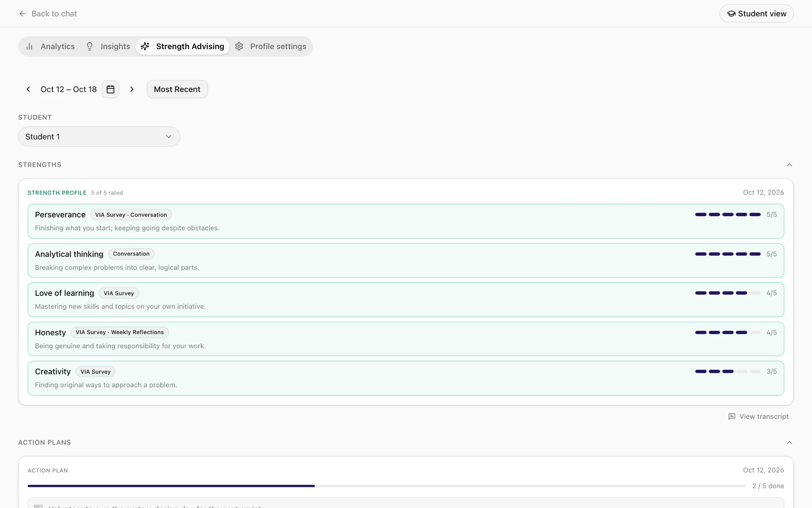The width and height of the screenshot is (812, 508).
Task: Open the Student 1 dropdown
Action: click(x=99, y=137)
